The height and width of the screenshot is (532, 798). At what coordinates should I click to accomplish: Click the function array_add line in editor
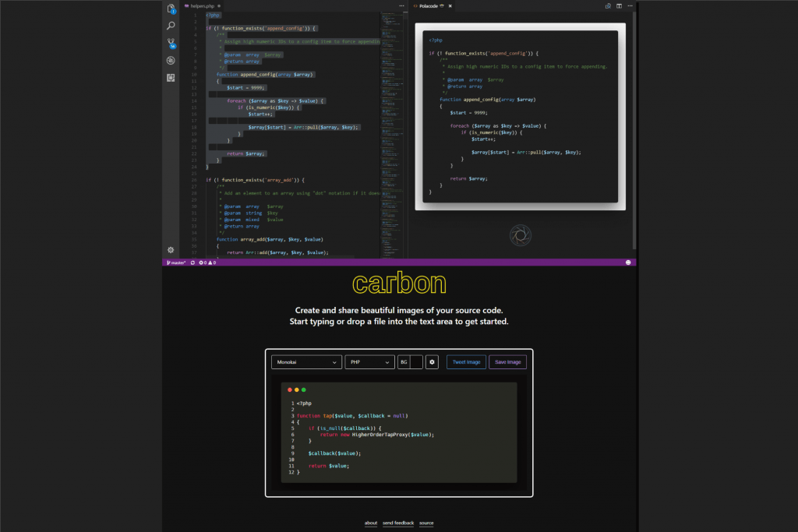coord(270,240)
